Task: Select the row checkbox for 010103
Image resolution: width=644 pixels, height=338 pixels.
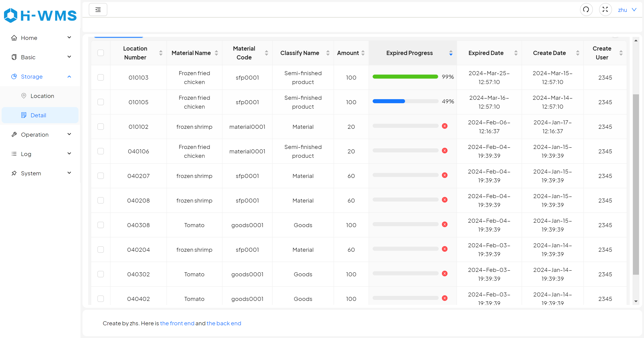Action: click(100, 77)
